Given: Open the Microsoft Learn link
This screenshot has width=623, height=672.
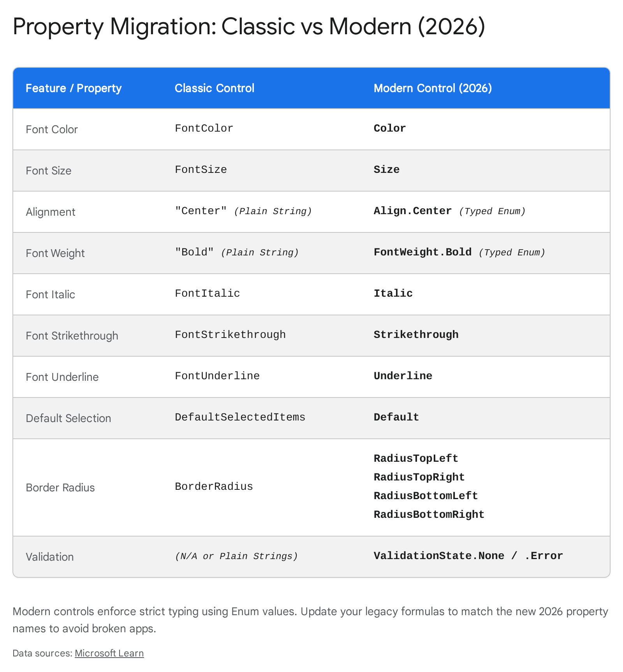Looking at the screenshot, I should point(109,653).
